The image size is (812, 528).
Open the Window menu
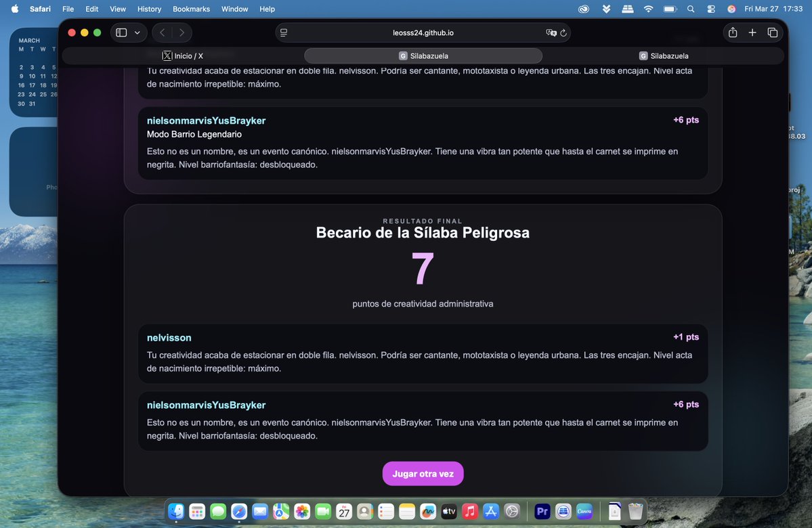click(x=234, y=9)
